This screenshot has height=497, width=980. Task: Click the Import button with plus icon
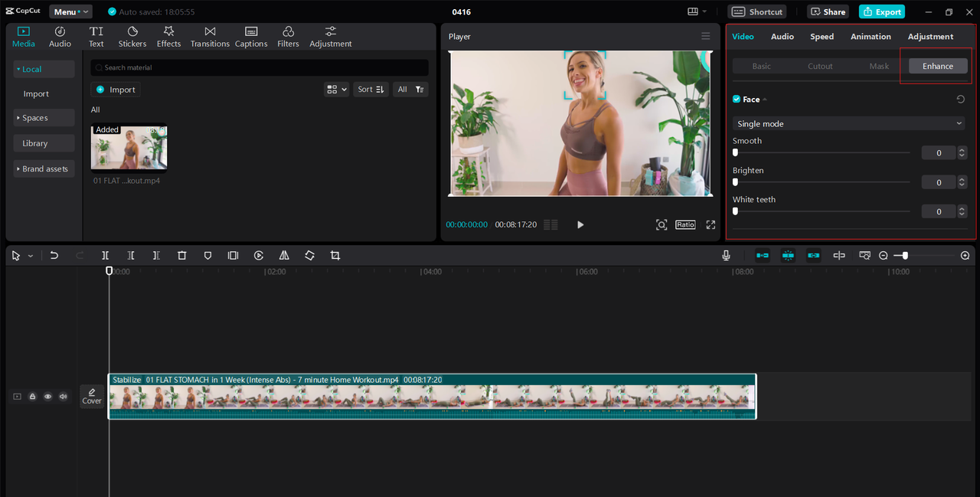pos(116,90)
